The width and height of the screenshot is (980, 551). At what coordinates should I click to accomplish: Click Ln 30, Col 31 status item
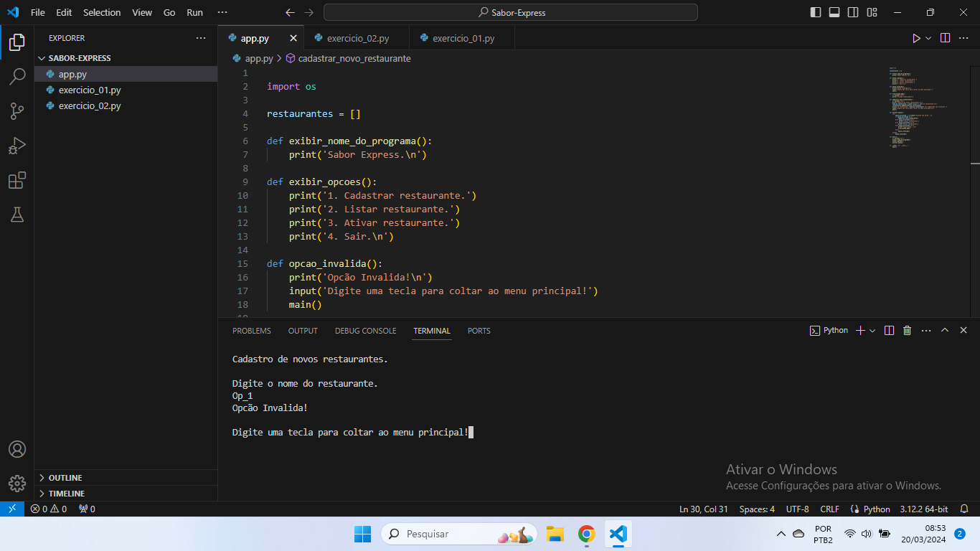(704, 509)
